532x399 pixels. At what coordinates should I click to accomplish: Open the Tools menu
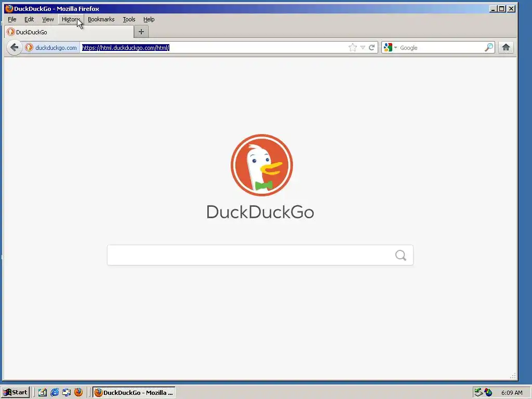129,19
